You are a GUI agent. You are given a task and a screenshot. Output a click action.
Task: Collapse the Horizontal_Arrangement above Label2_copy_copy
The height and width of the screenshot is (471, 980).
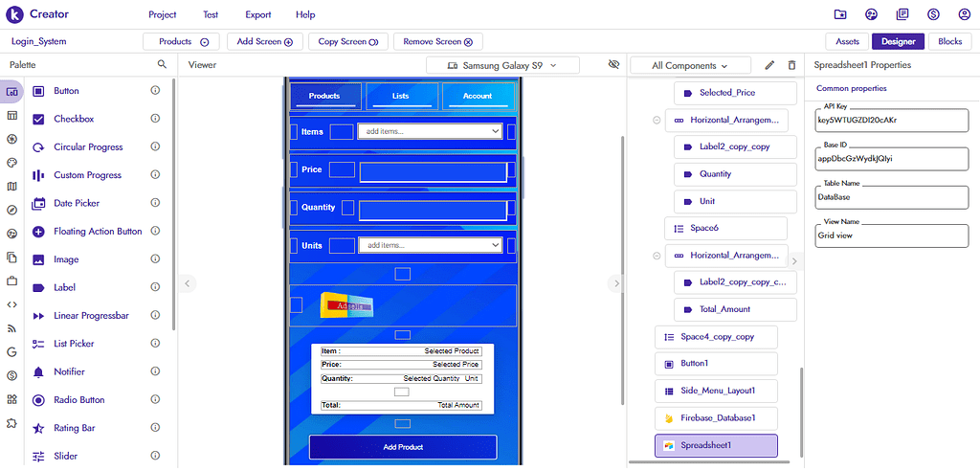657,120
